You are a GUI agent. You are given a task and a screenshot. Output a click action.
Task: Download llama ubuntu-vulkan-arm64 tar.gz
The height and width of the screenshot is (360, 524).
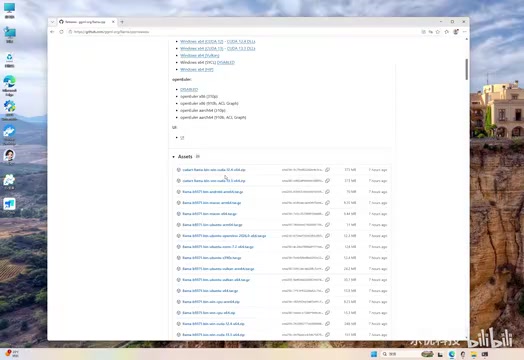click(219, 269)
